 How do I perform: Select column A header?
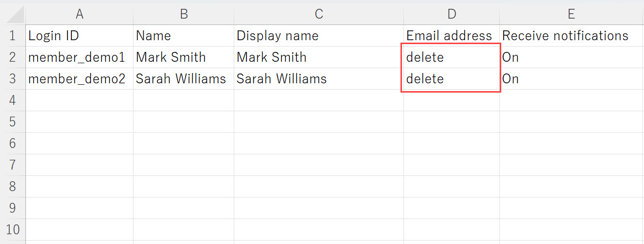79,14
